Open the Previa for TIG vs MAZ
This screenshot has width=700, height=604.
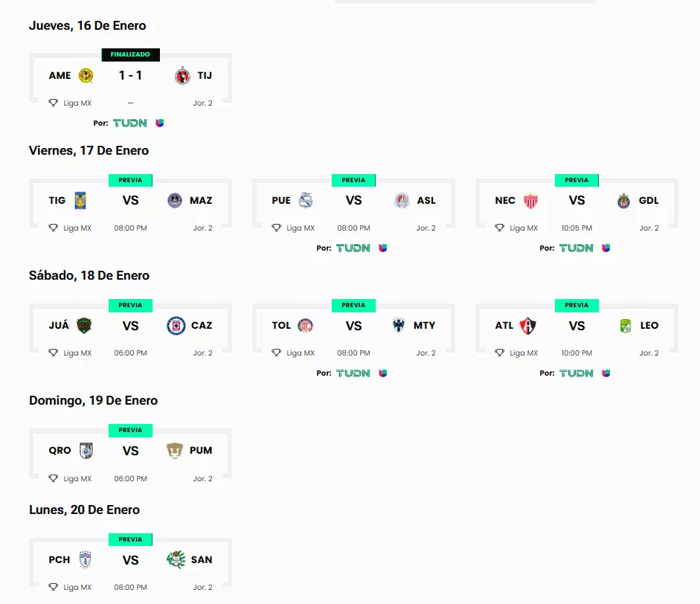pyautogui.click(x=130, y=180)
